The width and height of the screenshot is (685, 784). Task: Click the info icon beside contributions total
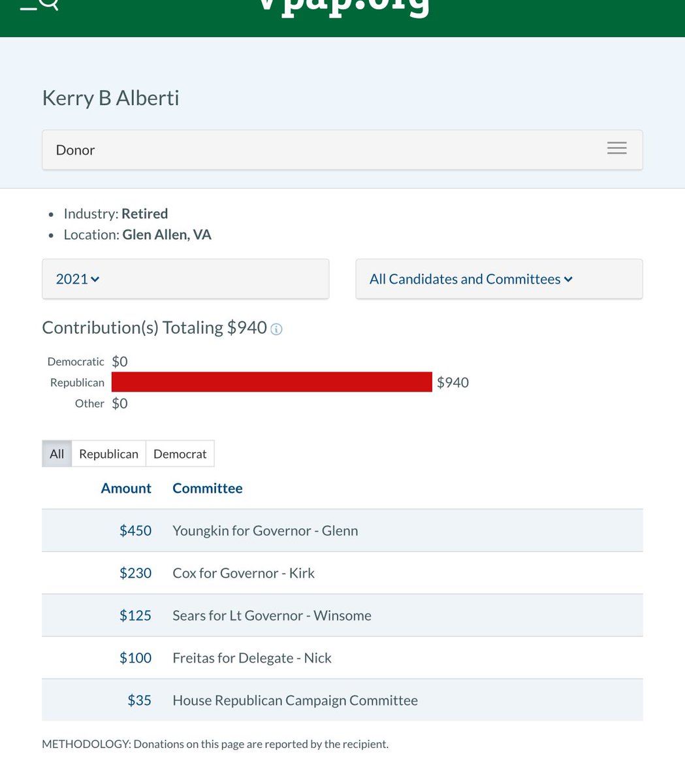276,329
